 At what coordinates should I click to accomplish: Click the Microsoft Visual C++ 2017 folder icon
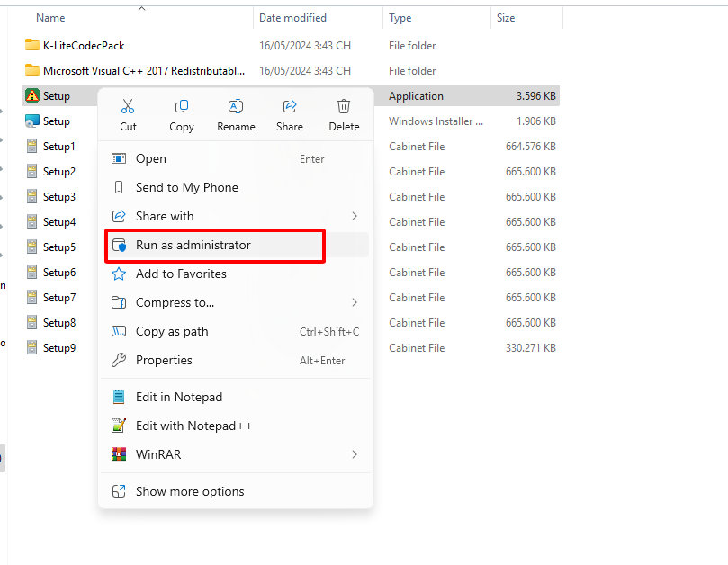pos(32,70)
